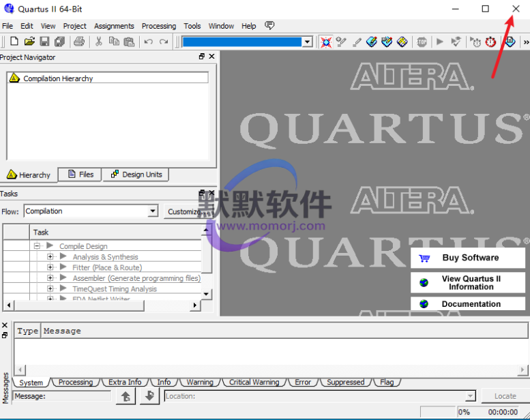Viewport: 530px width, 420px height.
Task: Click the Undo arrow icon
Action: pyautogui.click(x=149, y=42)
